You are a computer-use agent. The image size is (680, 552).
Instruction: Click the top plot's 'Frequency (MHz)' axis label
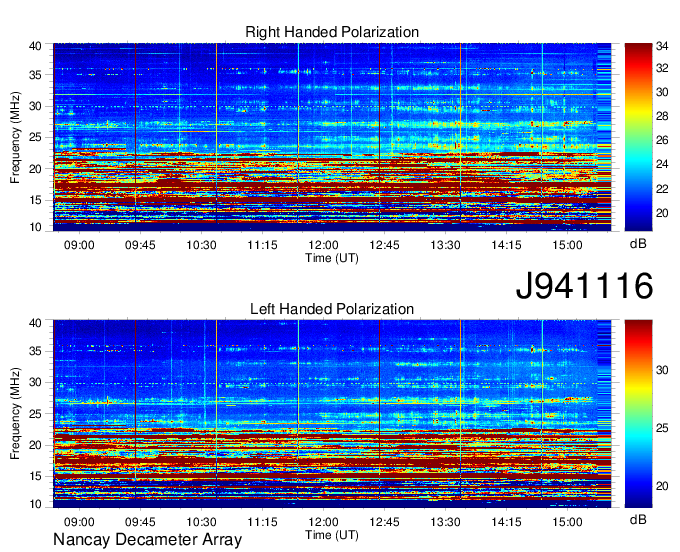[x=15, y=137]
